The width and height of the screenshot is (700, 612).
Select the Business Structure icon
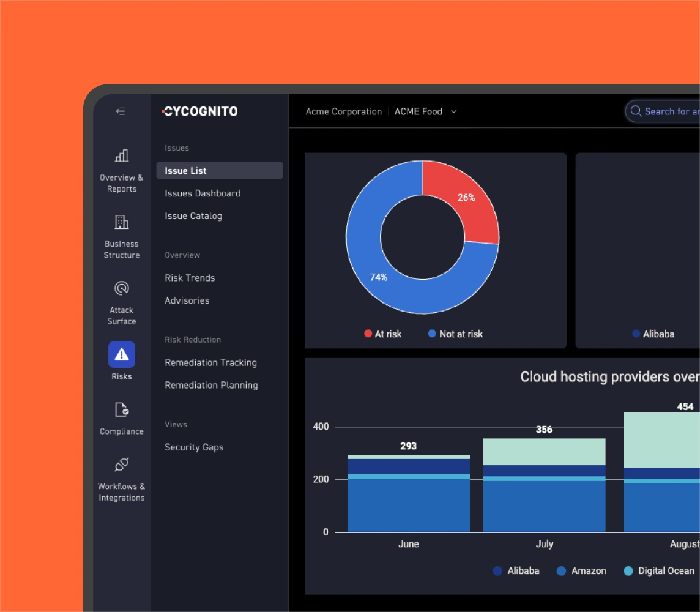coord(121,222)
